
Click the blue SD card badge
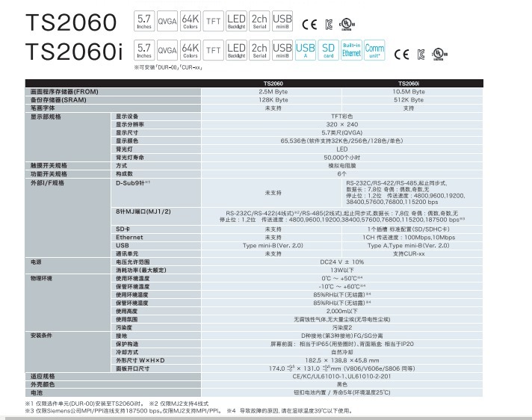coord(329,50)
